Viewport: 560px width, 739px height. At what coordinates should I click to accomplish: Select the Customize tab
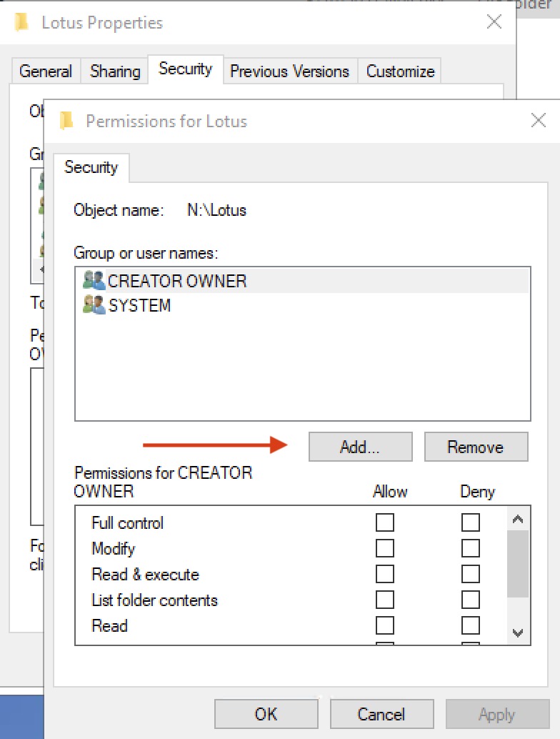pyautogui.click(x=399, y=71)
